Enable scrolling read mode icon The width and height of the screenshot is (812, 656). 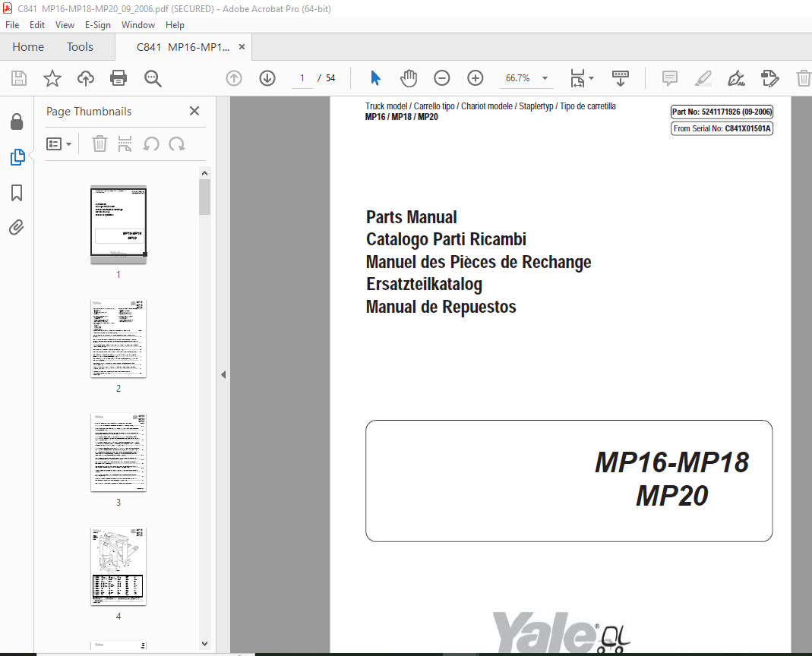620,78
